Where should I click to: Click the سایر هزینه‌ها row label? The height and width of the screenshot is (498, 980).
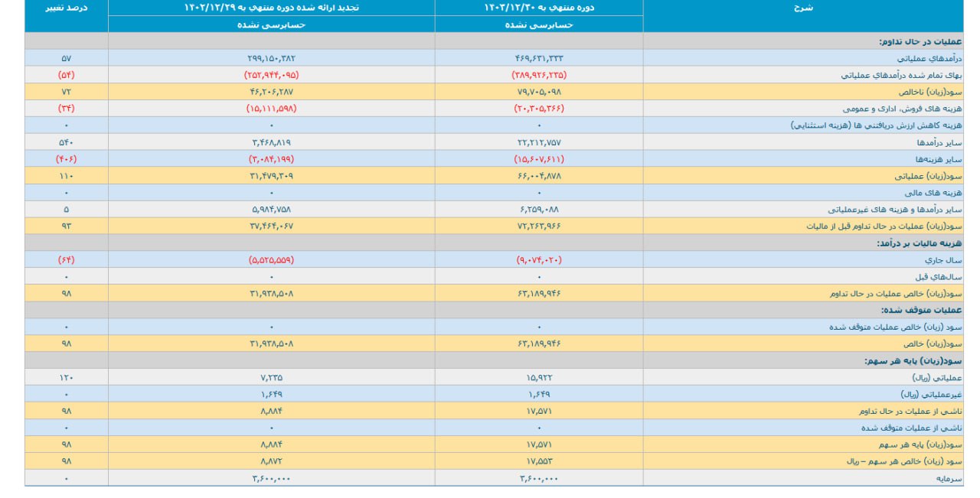(x=939, y=159)
